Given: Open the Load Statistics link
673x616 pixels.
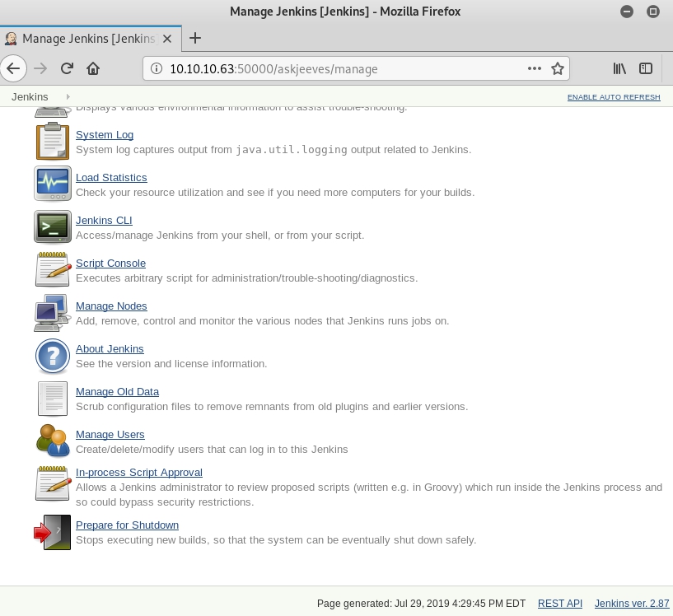Looking at the screenshot, I should coord(111,178).
